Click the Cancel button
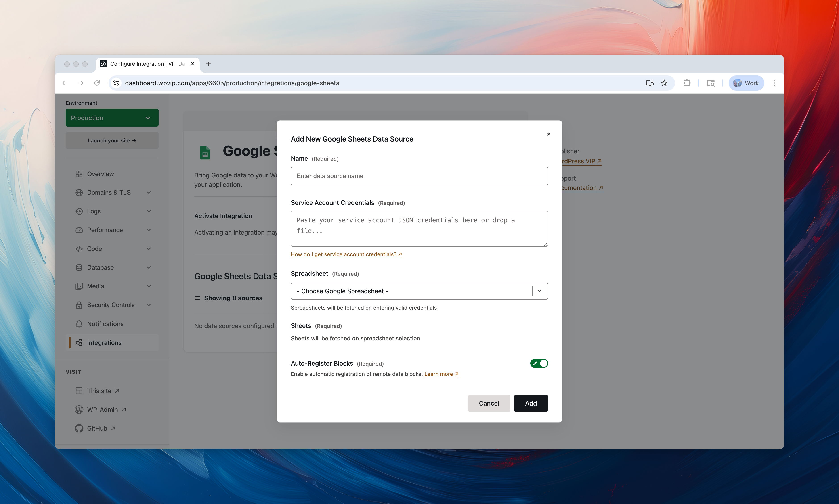This screenshot has height=504, width=839. pyautogui.click(x=489, y=403)
